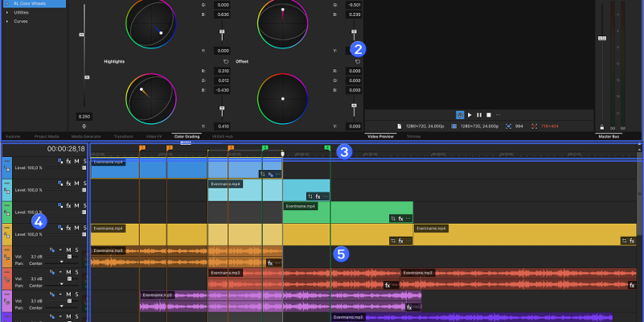The image size is (644, 322).
Task: Open event crop on the first yellow clip
Action: (x=393, y=241)
